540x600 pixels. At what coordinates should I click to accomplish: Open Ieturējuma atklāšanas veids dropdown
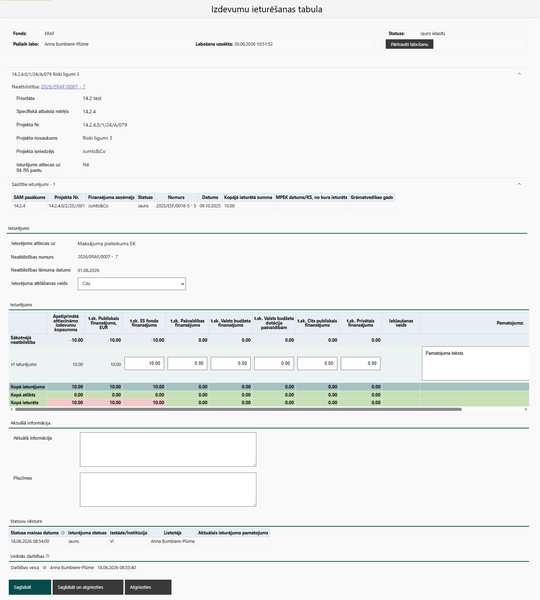pos(132,284)
